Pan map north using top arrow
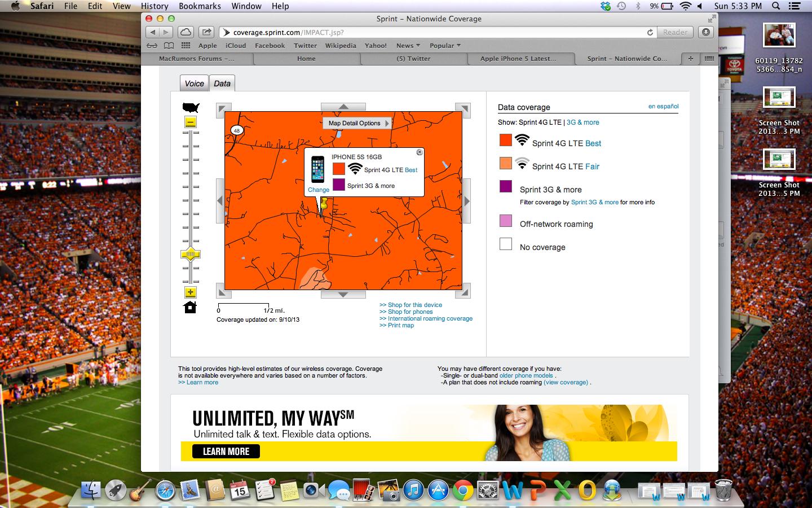Viewport: 812px width, 508px height. (343, 107)
